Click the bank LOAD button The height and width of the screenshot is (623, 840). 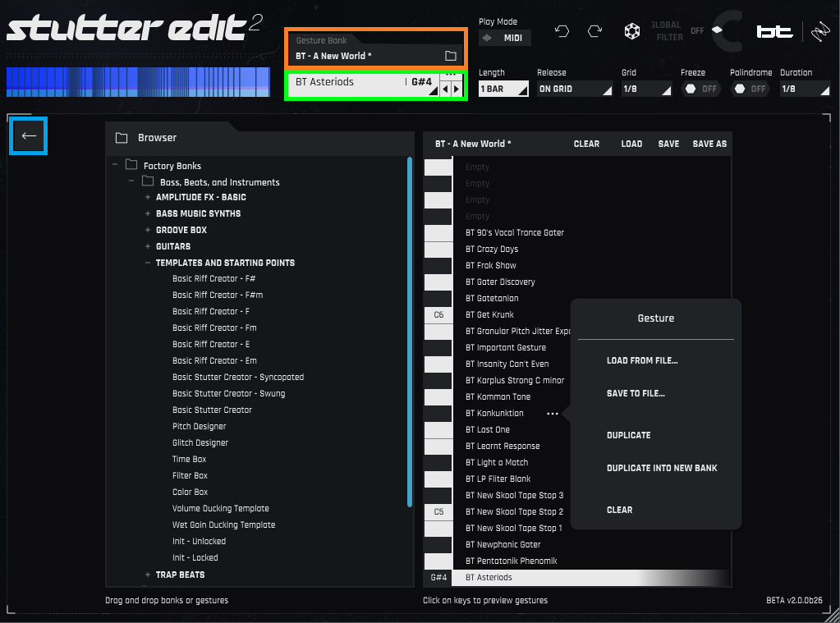pyautogui.click(x=631, y=144)
